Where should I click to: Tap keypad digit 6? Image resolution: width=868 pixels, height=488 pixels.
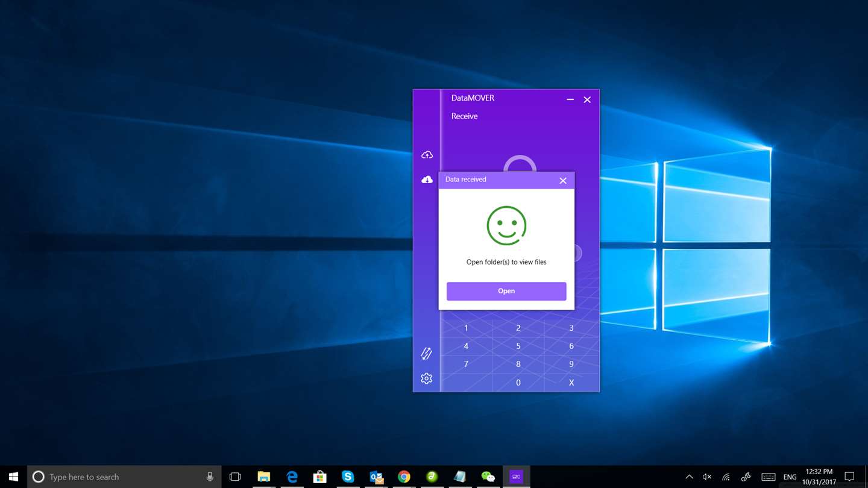tap(571, 346)
